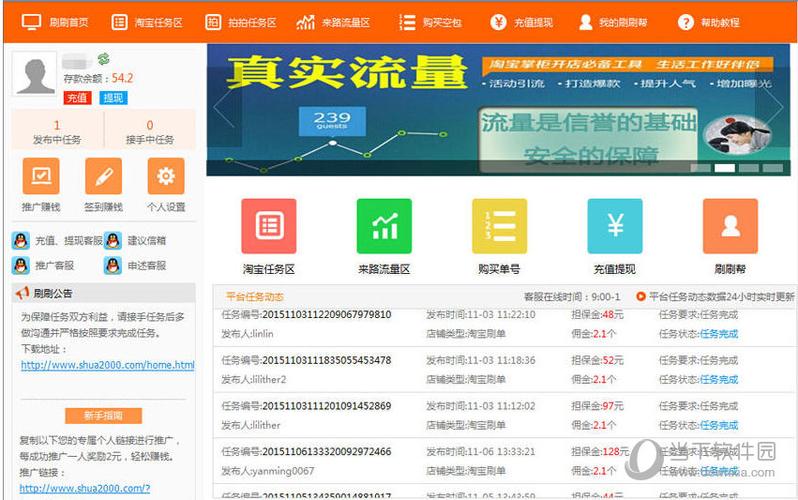Select 帮助教程 in top menu
This screenshot has width=798, height=500.
click(709, 21)
